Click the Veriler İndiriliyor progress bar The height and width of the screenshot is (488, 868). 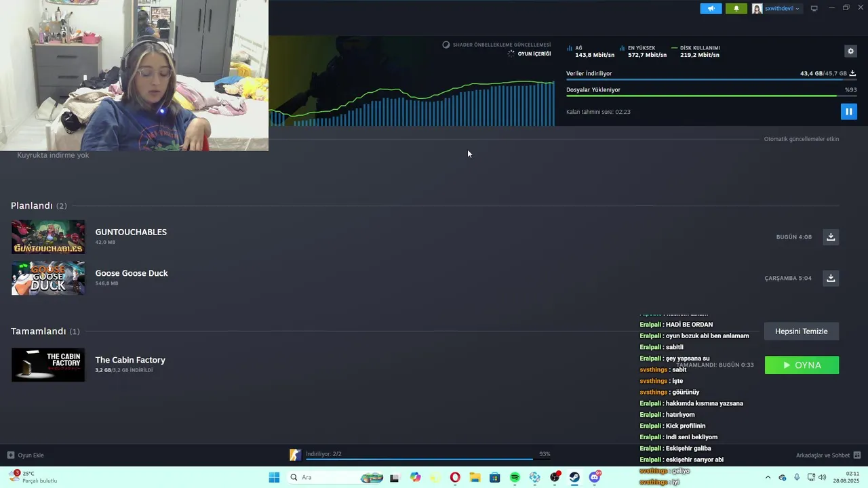[x=711, y=80]
